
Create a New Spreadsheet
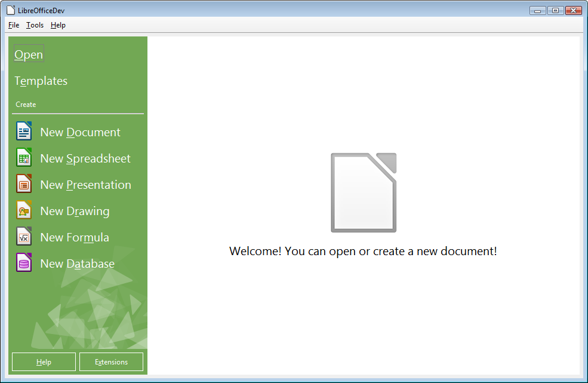[85, 158]
